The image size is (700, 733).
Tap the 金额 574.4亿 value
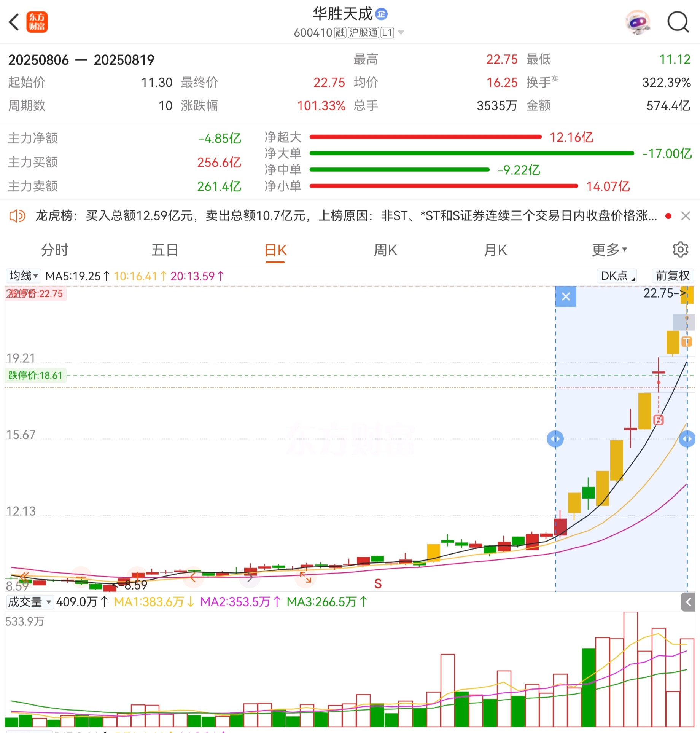668,105
